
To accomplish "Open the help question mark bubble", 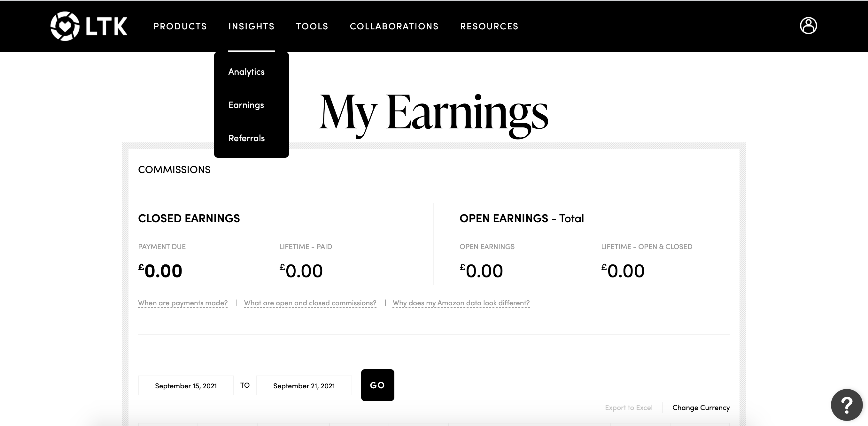I will [x=846, y=405].
